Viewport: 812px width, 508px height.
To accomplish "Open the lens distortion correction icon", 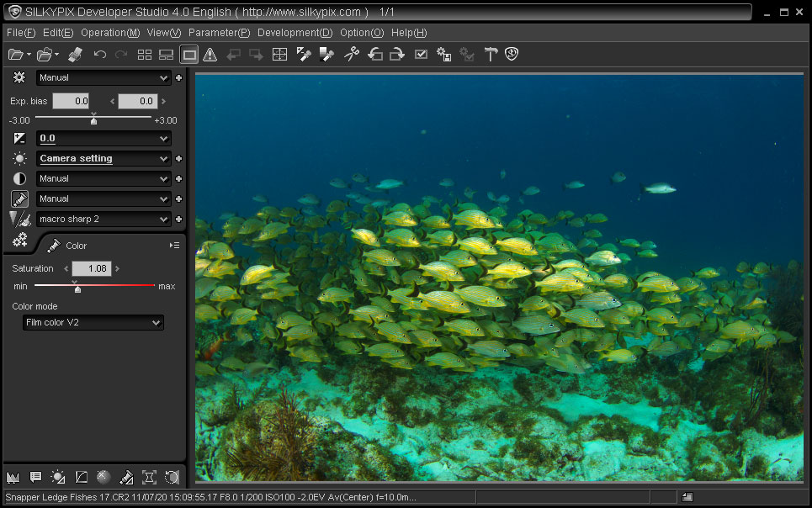I will click(149, 477).
